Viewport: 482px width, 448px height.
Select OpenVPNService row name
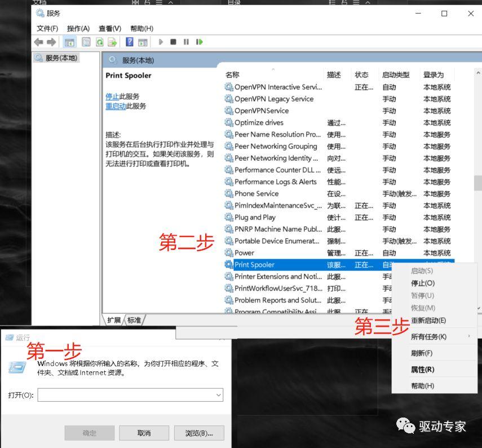(x=262, y=111)
